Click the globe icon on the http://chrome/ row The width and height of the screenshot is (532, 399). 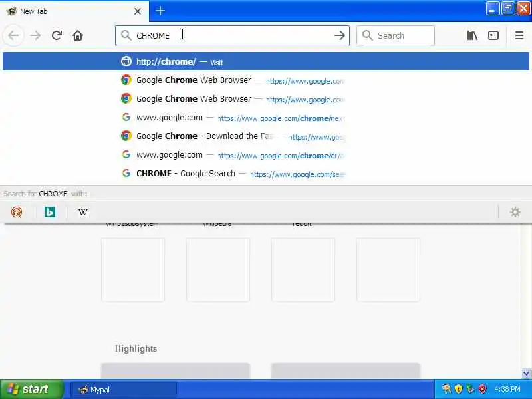coord(126,61)
